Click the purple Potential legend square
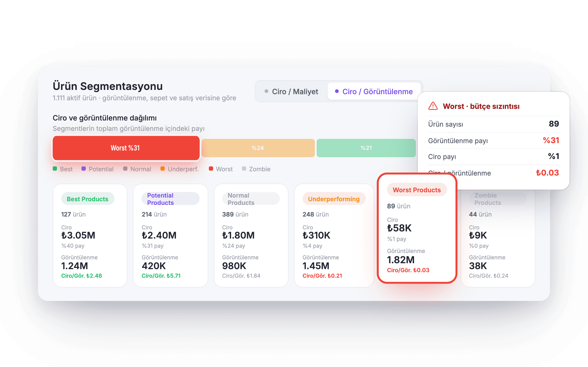The height and width of the screenshot is (367, 588). click(84, 169)
